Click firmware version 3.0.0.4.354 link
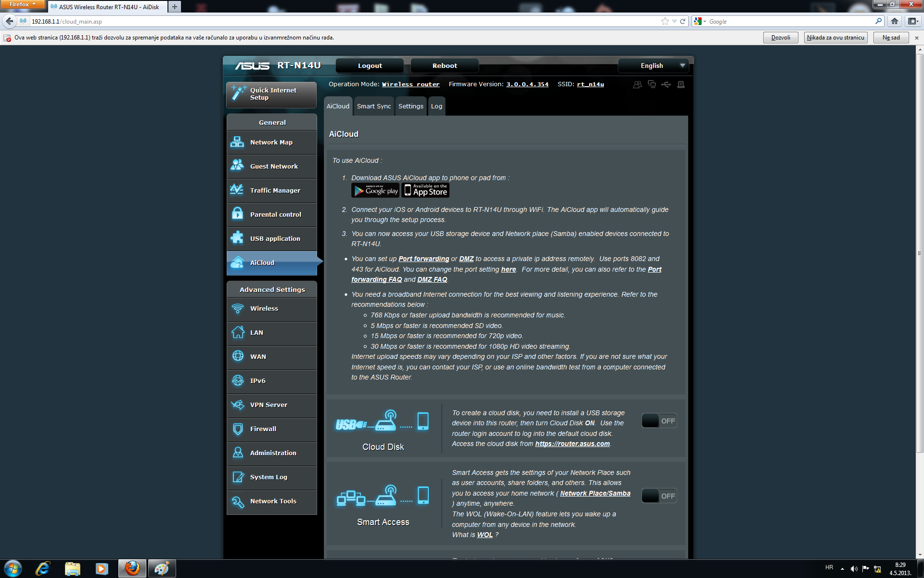 [527, 84]
